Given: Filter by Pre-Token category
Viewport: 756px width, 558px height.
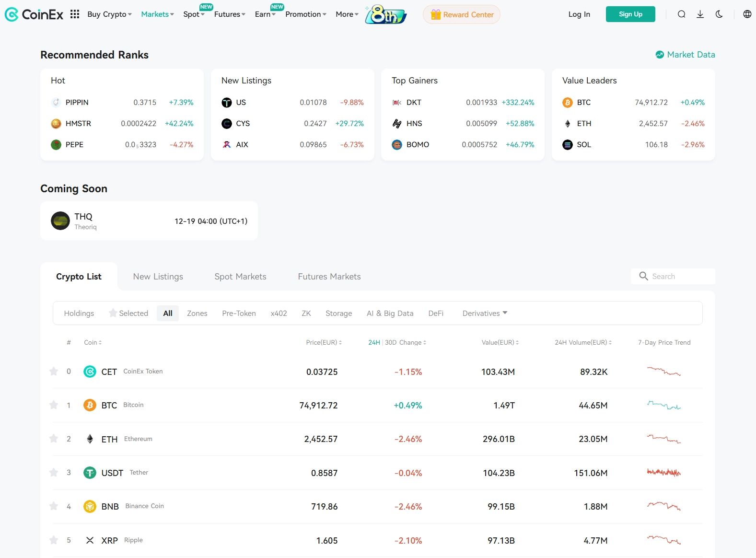Looking at the screenshot, I should click(239, 313).
